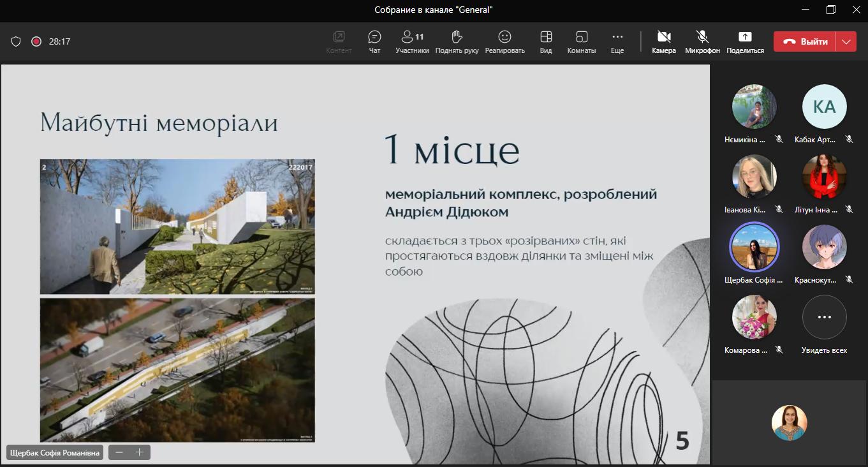Maximize the meeting window
This screenshot has width=868, height=467.
click(830, 10)
